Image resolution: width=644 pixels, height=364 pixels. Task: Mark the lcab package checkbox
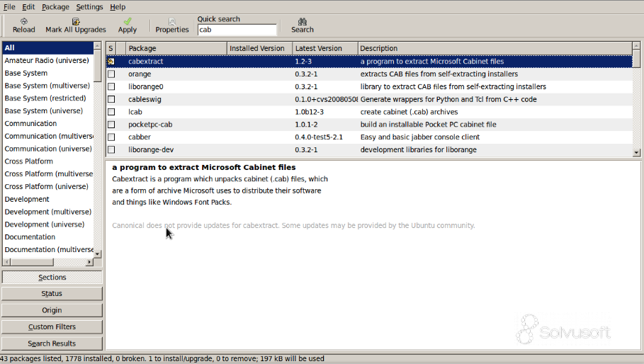click(x=111, y=112)
